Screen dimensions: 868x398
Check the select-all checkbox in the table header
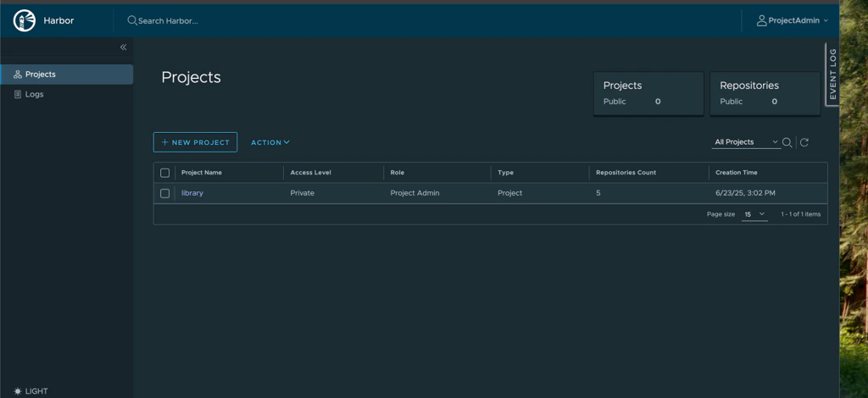[x=165, y=173]
